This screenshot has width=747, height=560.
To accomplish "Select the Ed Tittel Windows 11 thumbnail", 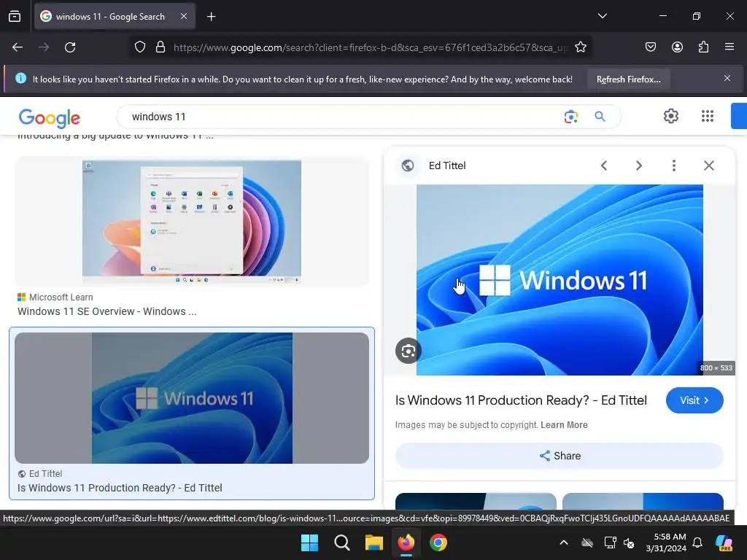I will [192, 398].
